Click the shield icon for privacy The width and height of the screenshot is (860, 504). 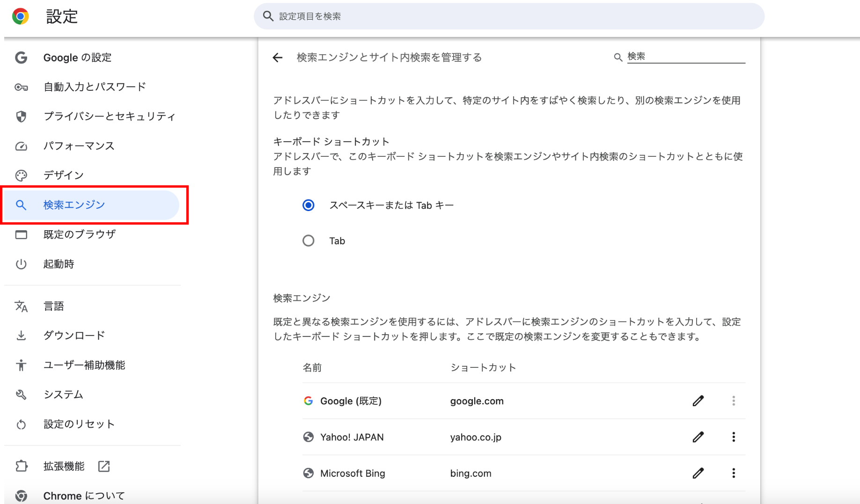(21, 117)
